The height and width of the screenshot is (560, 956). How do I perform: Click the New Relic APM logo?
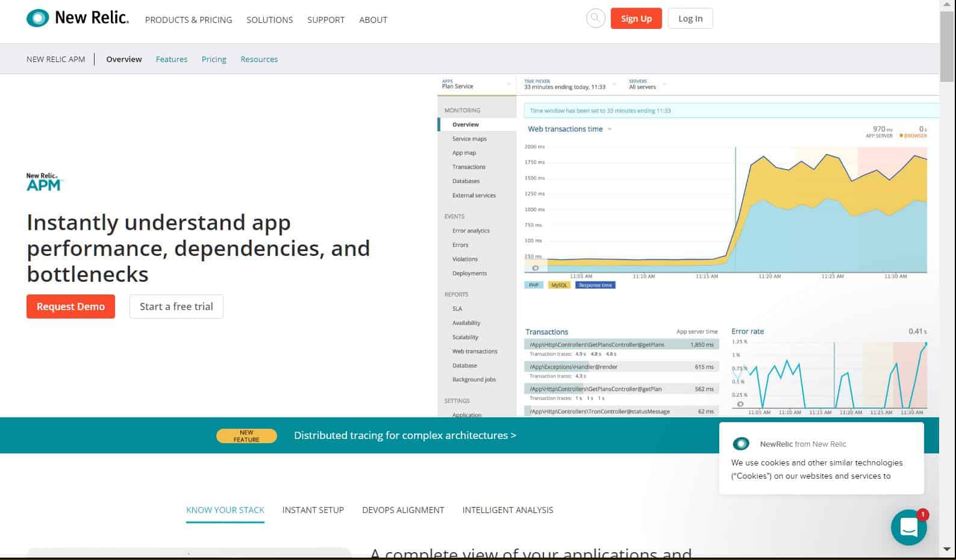(x=44, y=182)
